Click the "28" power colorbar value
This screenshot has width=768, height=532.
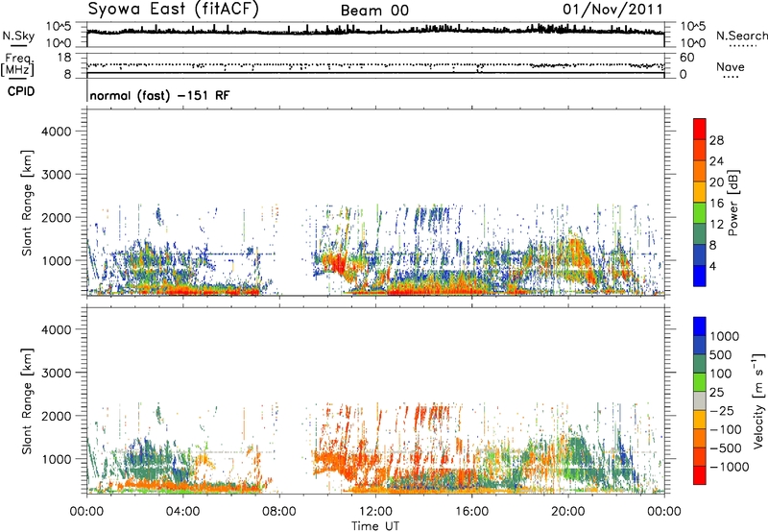[716, 140]
